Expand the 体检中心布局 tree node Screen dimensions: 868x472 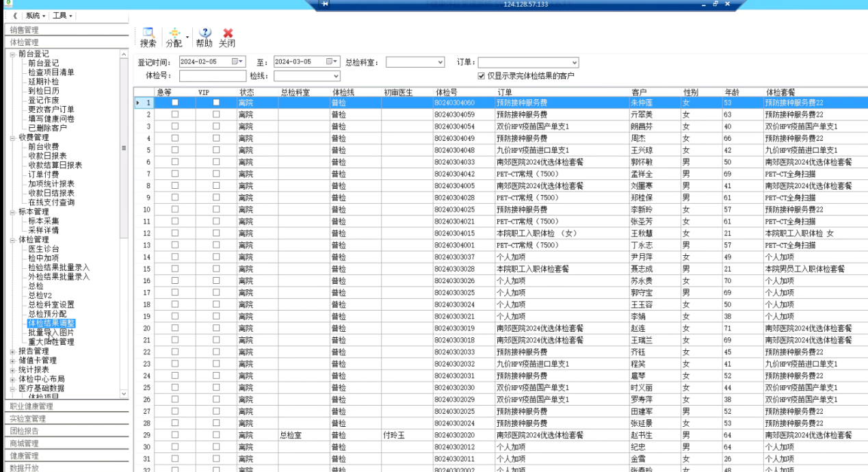coord(13,379)
